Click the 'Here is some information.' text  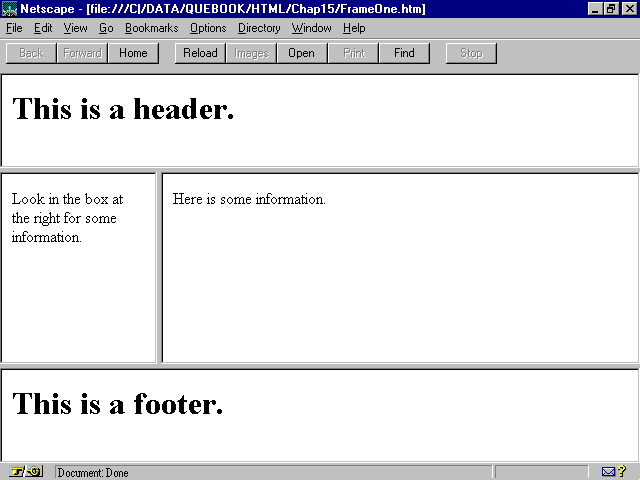point(249,199)
